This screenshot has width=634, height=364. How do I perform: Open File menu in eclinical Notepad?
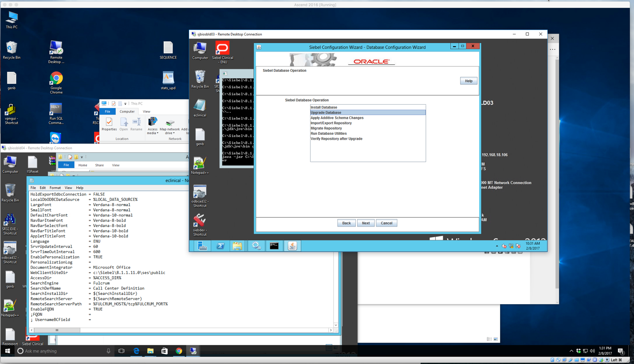[x=33, y=188]
